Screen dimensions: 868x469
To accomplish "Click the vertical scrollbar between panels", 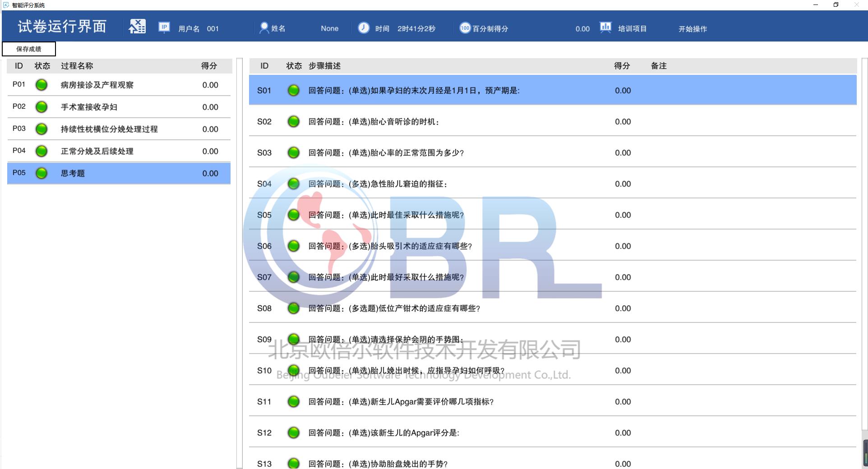I will click(x=238, y=225).
